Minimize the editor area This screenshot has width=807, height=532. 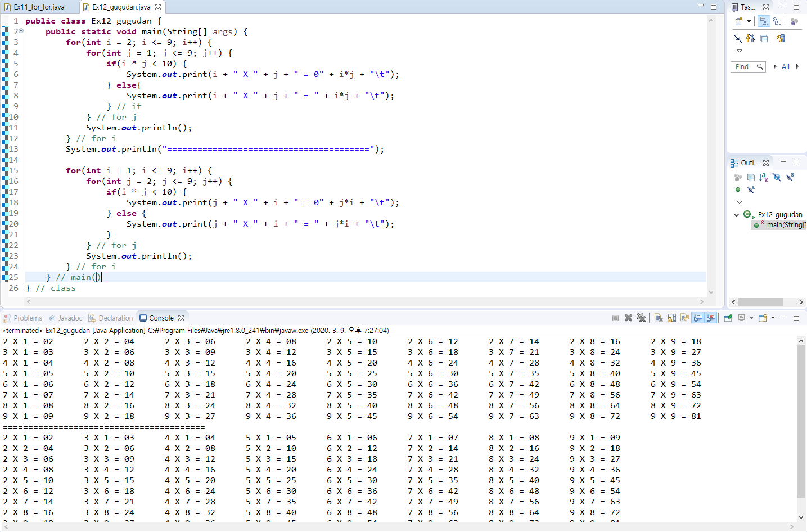[x=701, y=6]
